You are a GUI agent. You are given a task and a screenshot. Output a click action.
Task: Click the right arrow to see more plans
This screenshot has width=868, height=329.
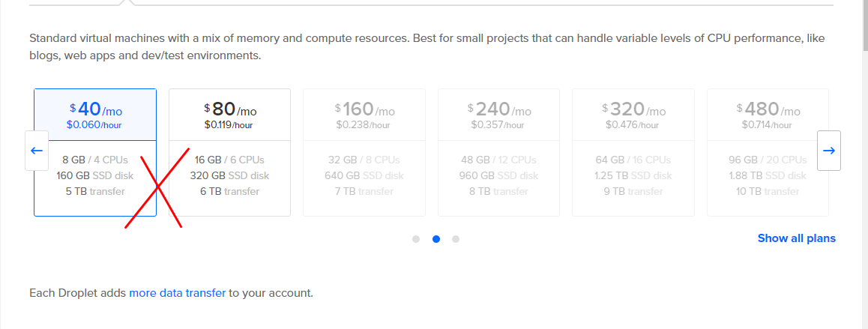[829, 151]
